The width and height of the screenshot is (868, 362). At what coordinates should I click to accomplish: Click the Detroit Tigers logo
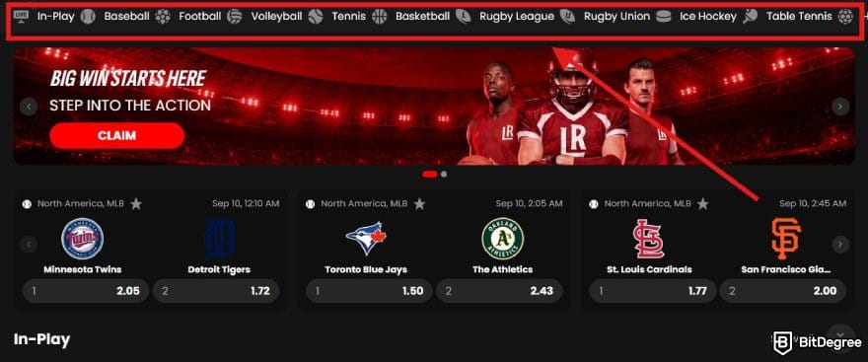220,239
